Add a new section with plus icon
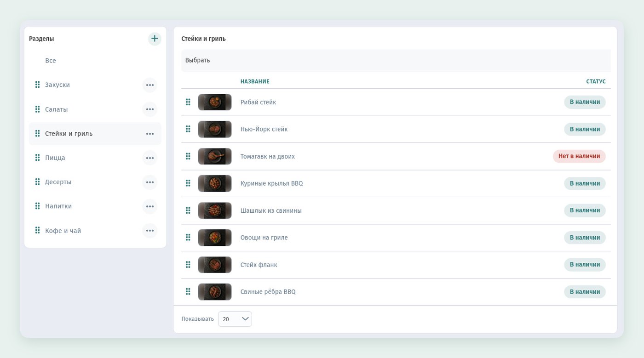 pos(155,39)
